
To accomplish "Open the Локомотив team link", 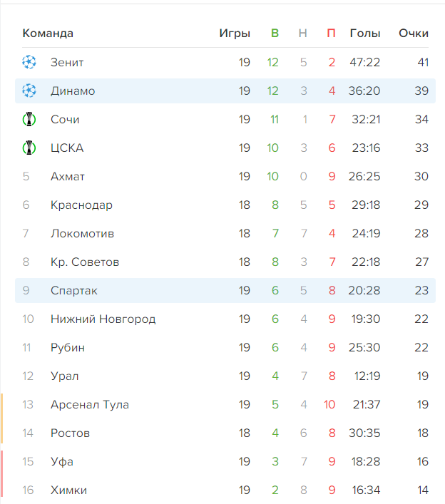I will (x=82, y=233).
